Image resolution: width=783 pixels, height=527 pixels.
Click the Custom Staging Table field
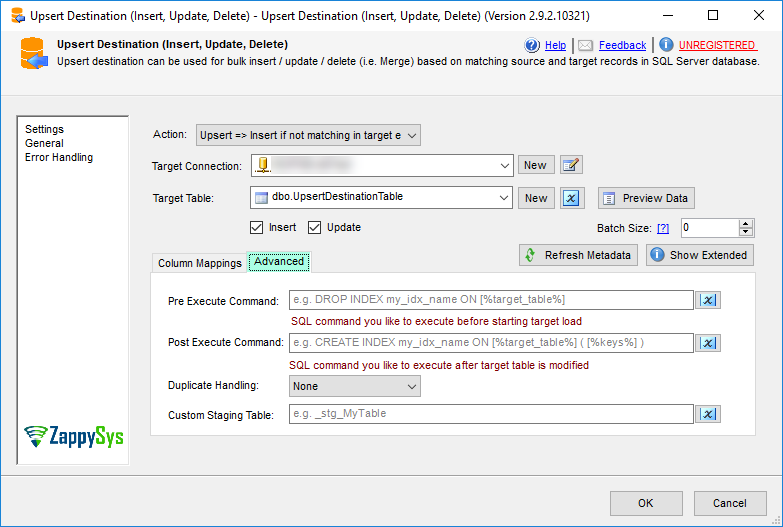click(x=491, y=414)
